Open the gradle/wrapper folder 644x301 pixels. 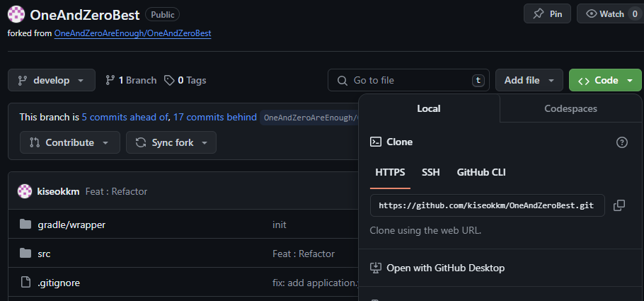point(71,225)
